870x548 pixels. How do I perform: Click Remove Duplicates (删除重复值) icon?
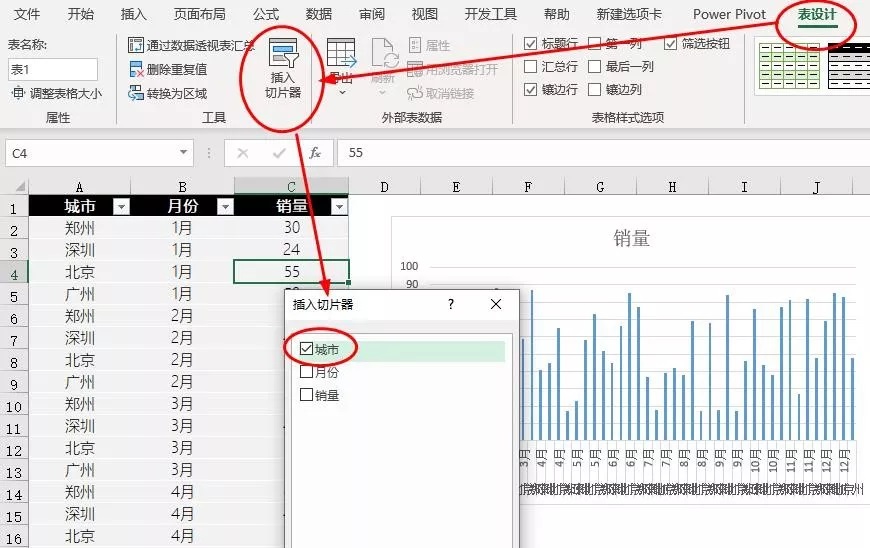click(136, 69)
